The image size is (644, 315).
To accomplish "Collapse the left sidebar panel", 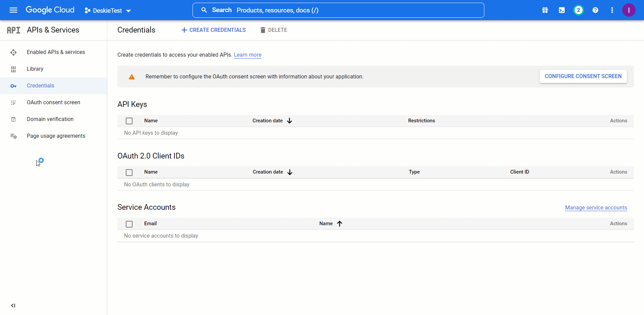I will click(13, 305).
